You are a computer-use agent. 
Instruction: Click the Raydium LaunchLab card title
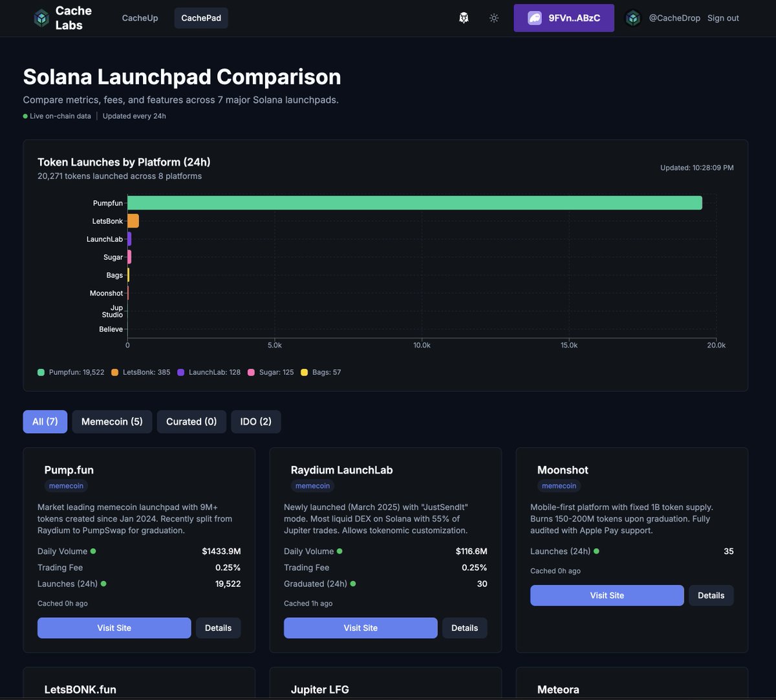point(342,470)
